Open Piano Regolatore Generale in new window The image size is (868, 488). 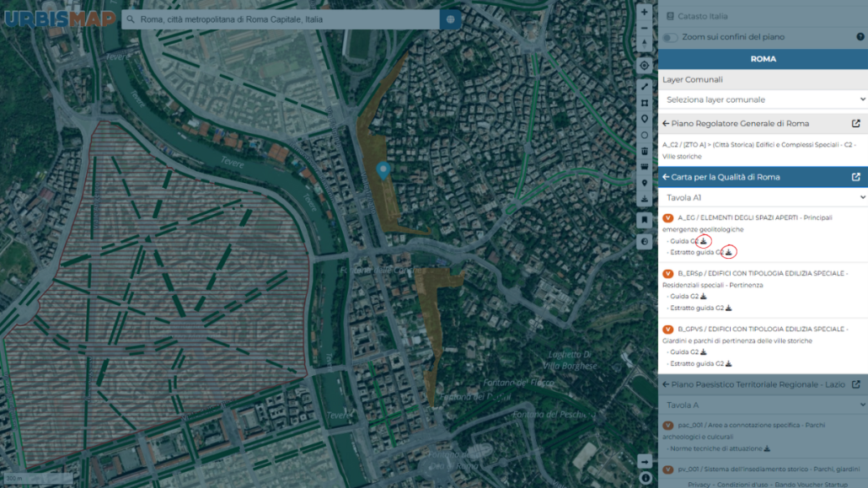(x=856, y=124)
